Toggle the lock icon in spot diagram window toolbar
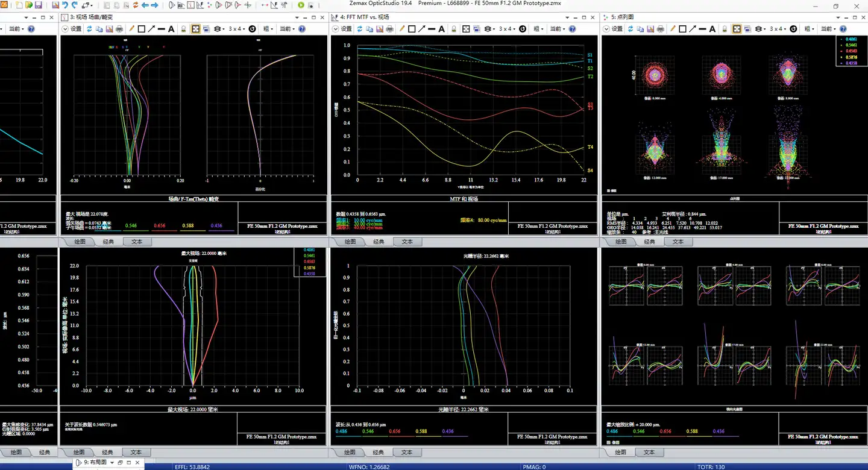Viewport: 868px width, 470px height. tap(724, 29)
